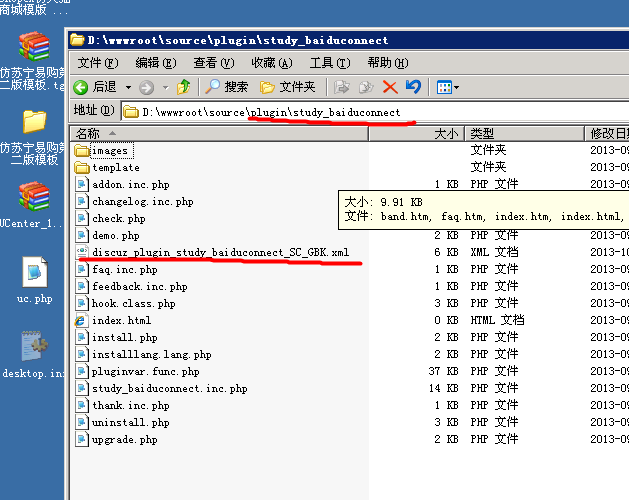Select demo.php file icon
The height and width of the screenshot is (500, 629).
click(82, 236)
